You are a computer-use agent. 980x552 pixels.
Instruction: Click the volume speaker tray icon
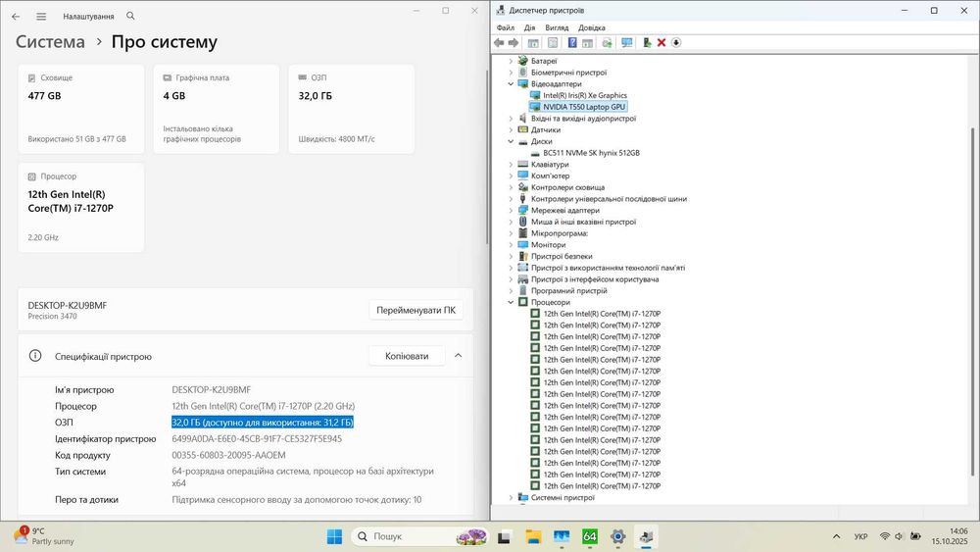click(x=899, y=536)
